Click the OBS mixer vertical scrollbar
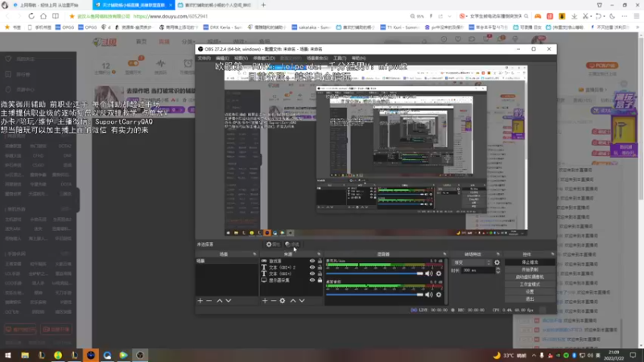Viewport: 644px width, 362px height. point(446,281)
